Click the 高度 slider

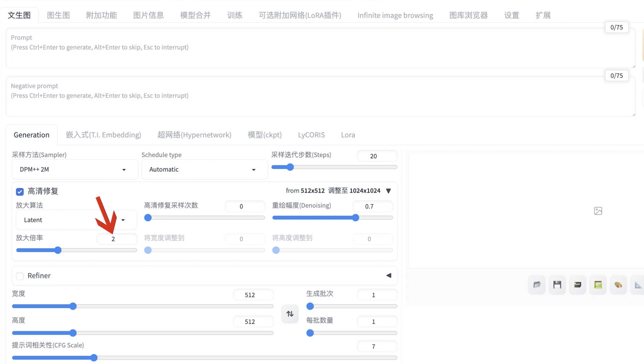pos(143,333)
